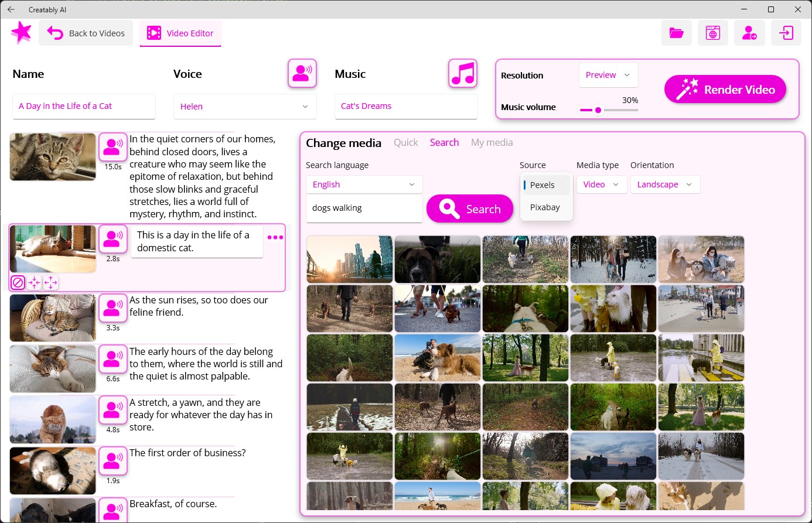Adjust the Music volume slider
This screenshot has height=523, width=812.
click(x=598, y=110)
